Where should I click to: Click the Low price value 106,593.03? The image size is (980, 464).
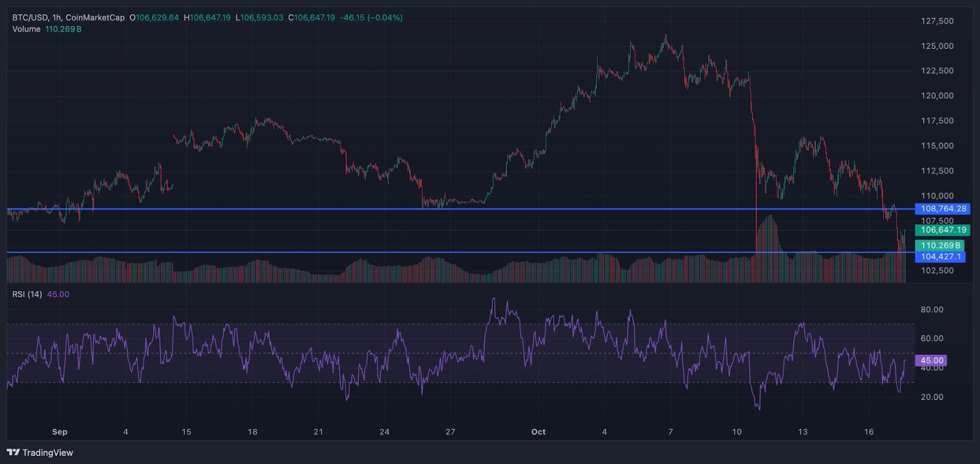click(x=262, y=18)
